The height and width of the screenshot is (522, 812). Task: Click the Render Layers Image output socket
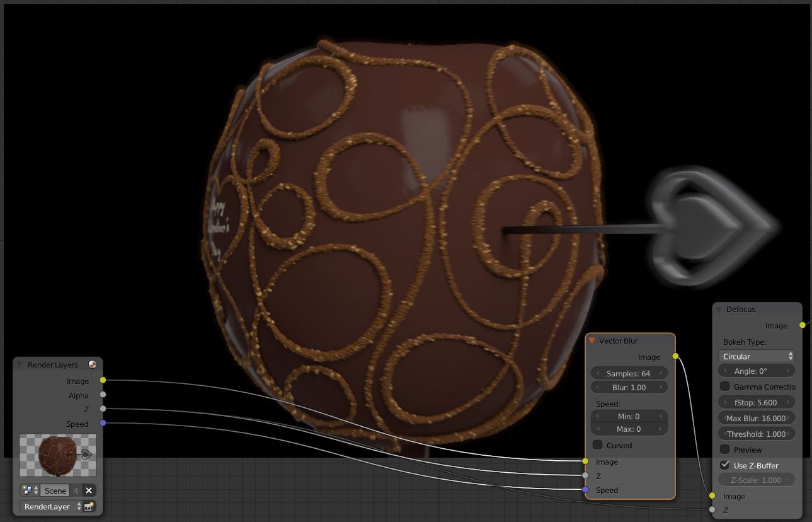pos(103,380)
